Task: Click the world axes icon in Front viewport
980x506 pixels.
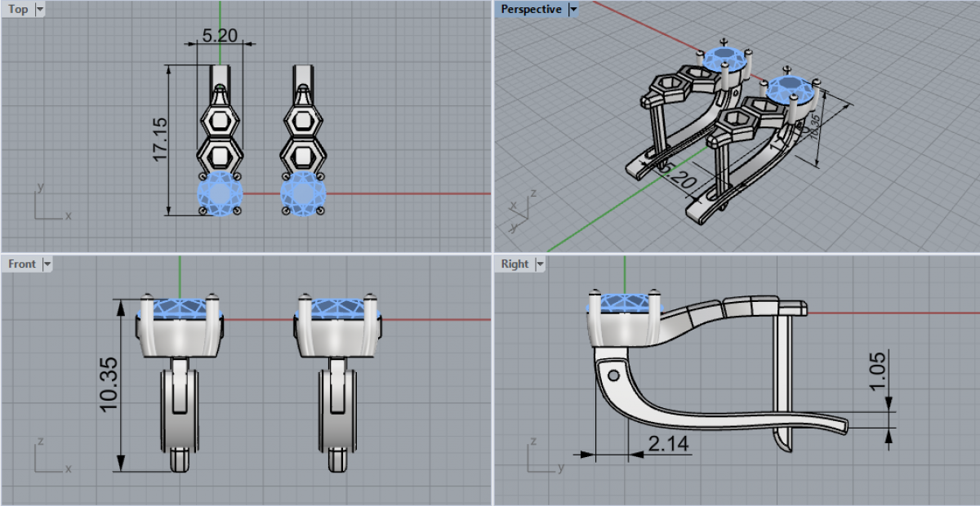Action: 49,458
